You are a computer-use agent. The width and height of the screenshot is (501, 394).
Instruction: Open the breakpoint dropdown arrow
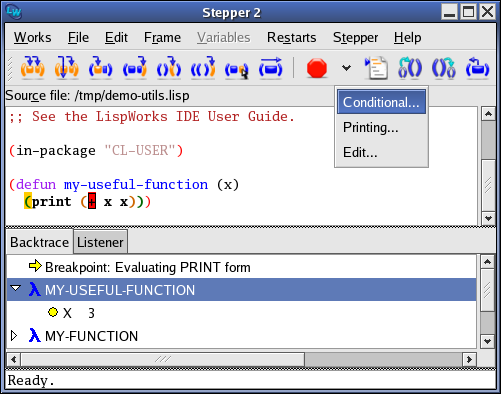347,68
